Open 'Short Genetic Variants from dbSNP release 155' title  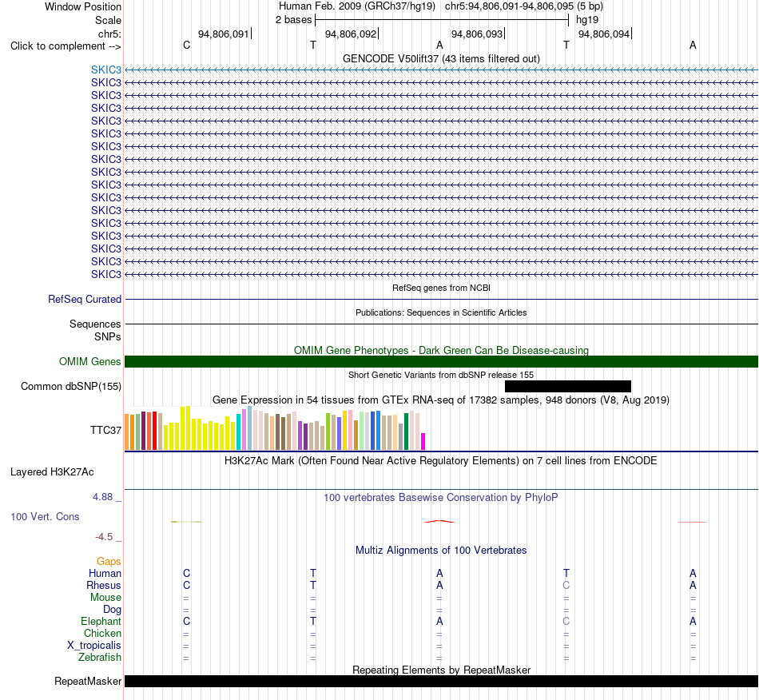point(441,375)
